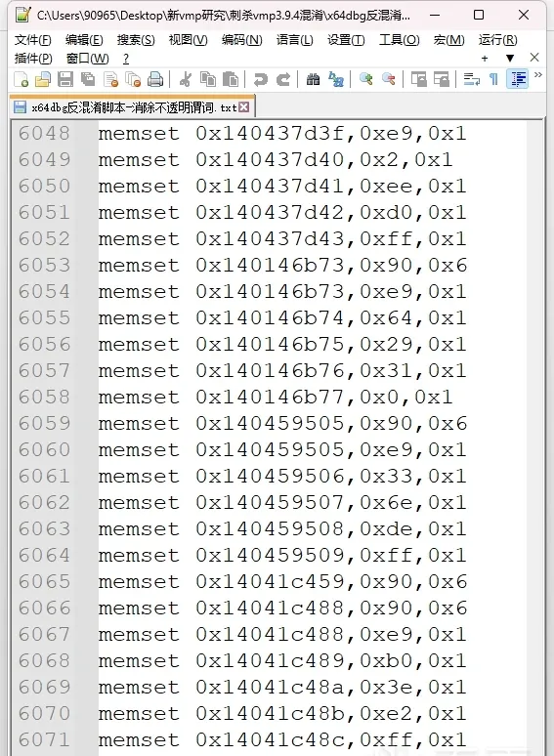Click the Paste clipboard icon
Screen dimensions: 554x756
point(231,79)
